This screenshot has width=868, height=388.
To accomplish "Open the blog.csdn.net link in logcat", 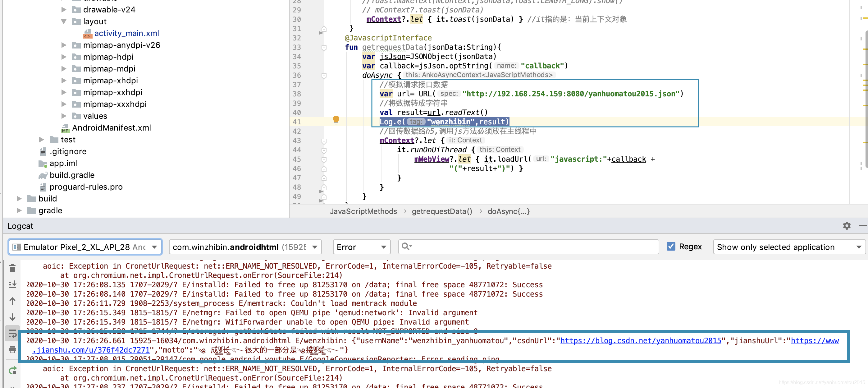I will (x=640, y=340).
